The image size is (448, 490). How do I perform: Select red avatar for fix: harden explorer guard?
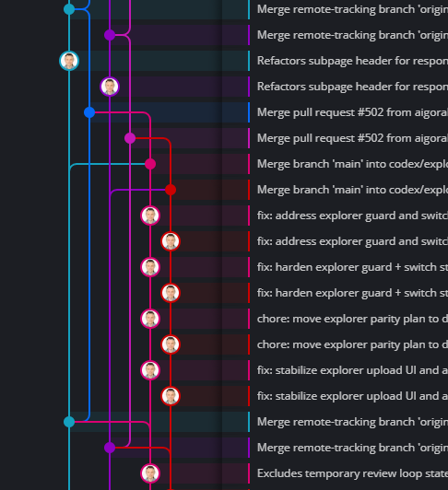tap(171, 293)
